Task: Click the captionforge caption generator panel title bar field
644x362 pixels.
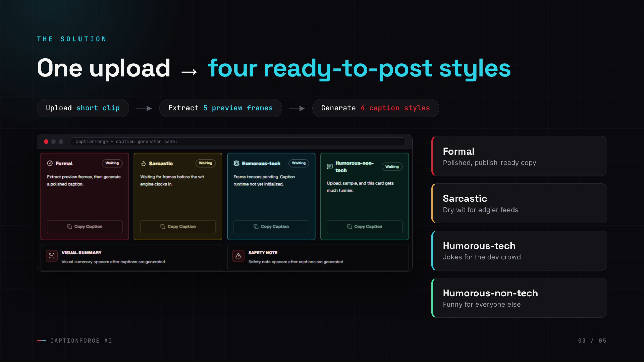Action: click(238, 142)
